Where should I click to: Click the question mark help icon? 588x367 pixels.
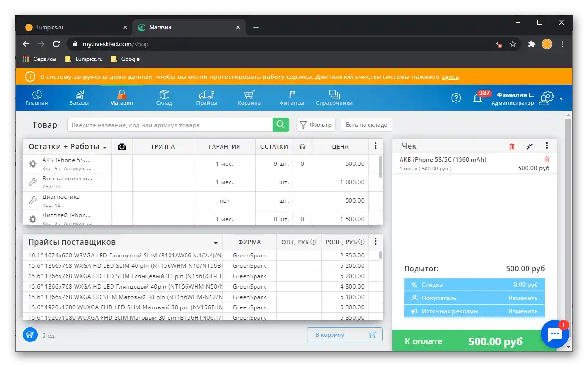click(x=456, y=98)
